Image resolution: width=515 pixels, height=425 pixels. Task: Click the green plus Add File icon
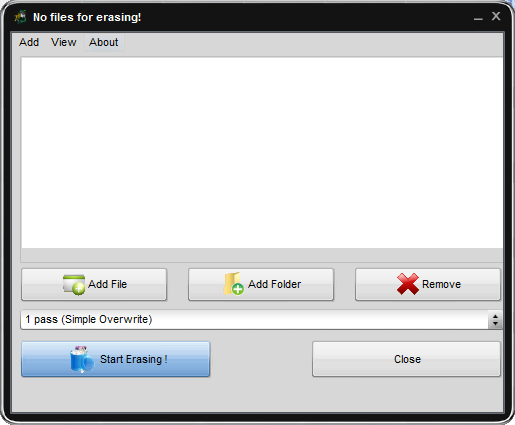pyautogui.click(x=74, y=285)
